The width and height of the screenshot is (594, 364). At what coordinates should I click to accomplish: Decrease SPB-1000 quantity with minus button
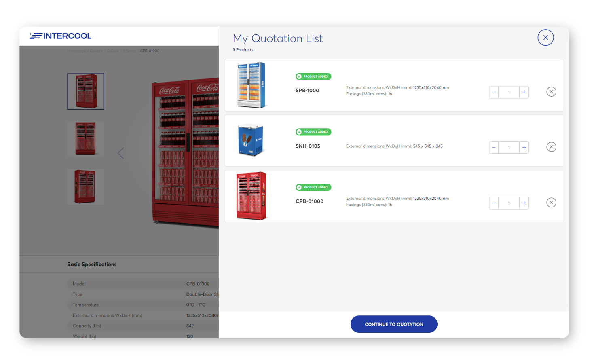coord(494,92)
